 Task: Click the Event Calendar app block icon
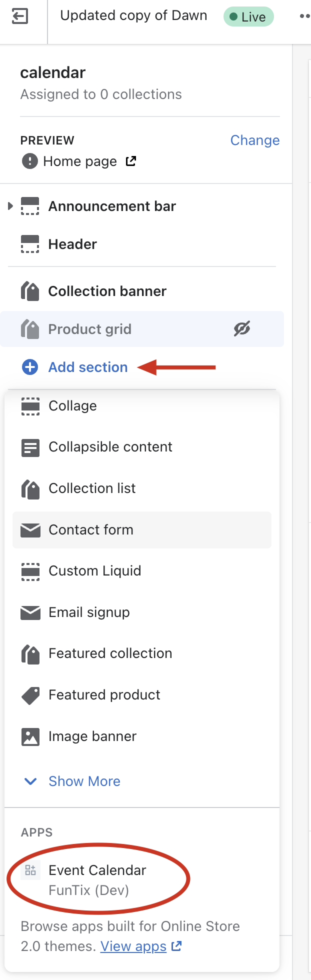coord(30,870)
